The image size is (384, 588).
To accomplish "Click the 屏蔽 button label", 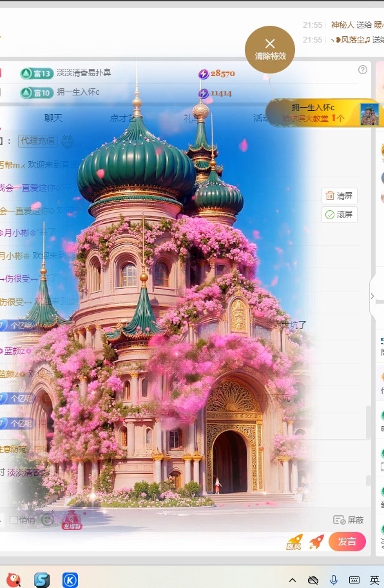I will pyautogui.click(x=356, y=520).
